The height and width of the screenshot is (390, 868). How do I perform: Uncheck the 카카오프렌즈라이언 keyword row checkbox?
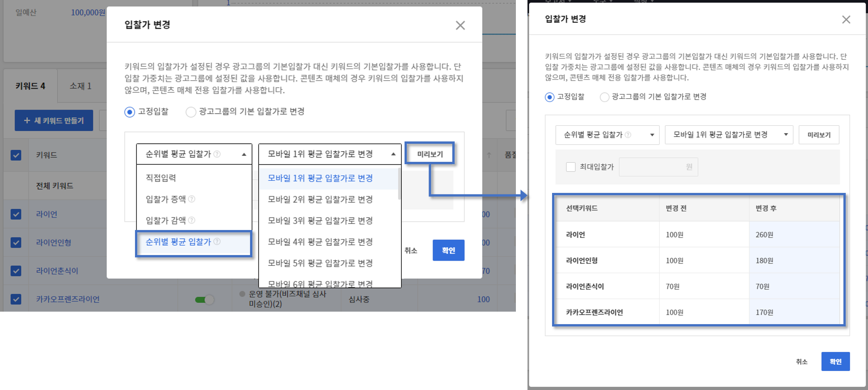(x=16, y=299)
